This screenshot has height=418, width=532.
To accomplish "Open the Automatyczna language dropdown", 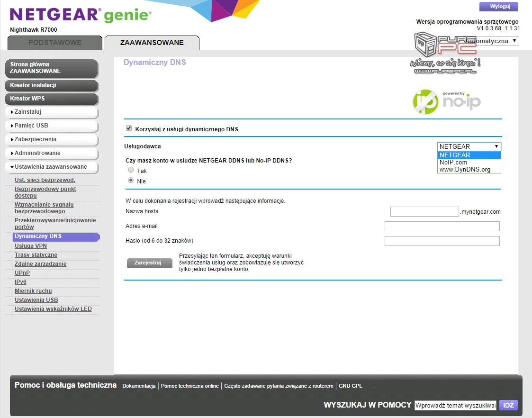I will pyautogui.click(x=492, y=41).
